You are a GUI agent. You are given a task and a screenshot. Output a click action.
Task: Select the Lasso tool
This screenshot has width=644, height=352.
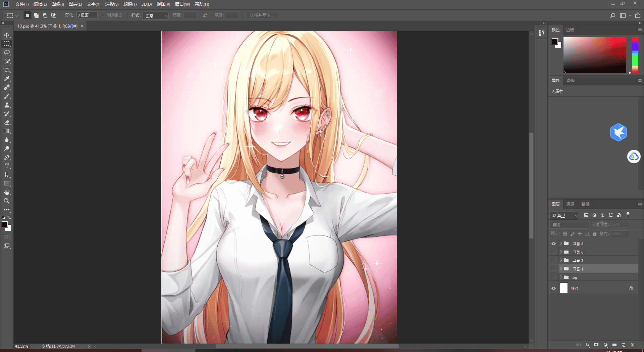point(7,52)
